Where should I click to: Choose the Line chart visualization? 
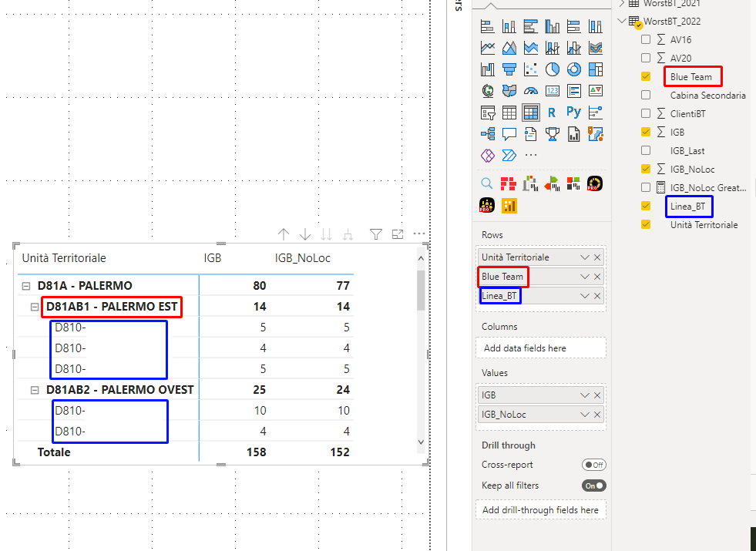click(488, 48)
